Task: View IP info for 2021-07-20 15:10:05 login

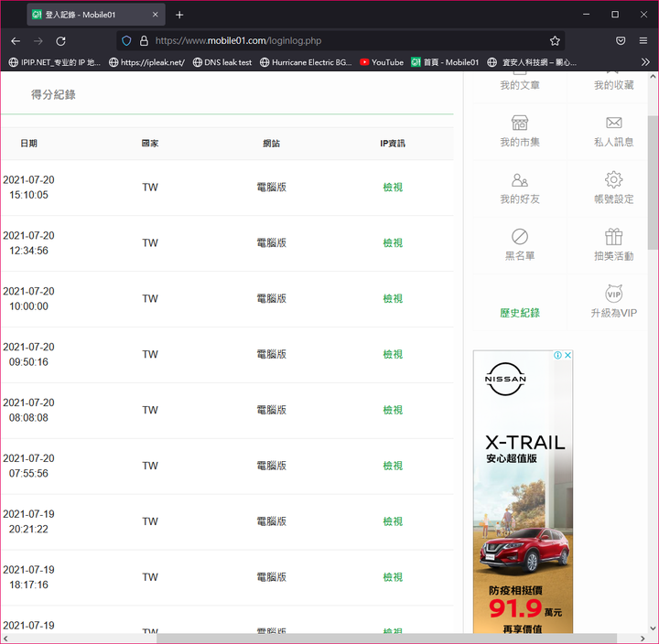Action: 393,188
